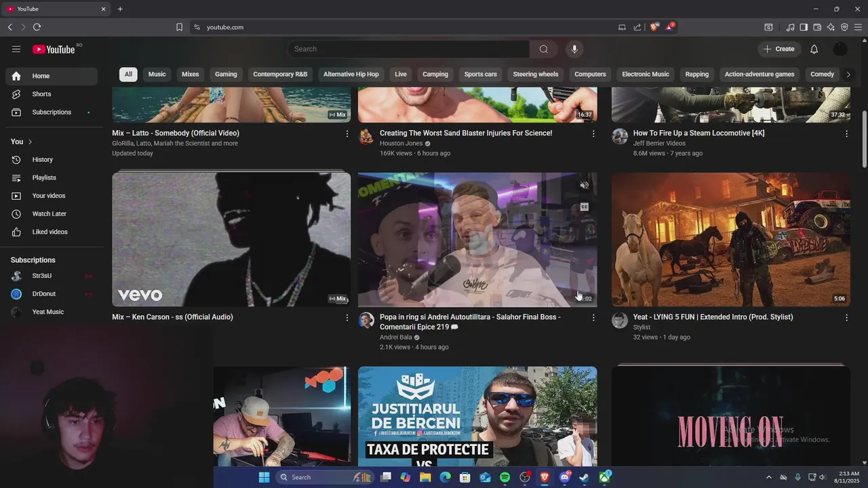The width and height of the screenshot is (868, 488).
Task: Open the Justitiarul de Berceni thumbnail
Action: point(477,416)
